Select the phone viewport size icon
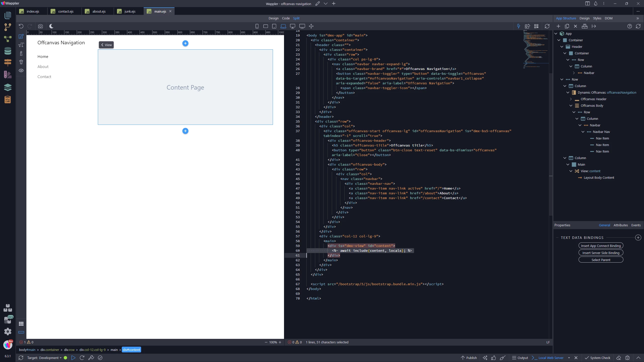The width and height of the screenshot is (644, 362). point(257,26)
